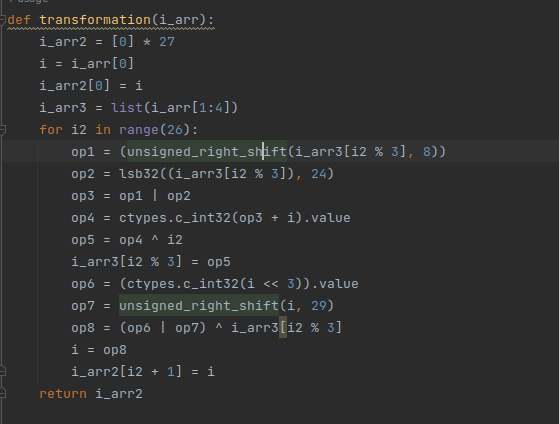Click the highlighted bracket in op8 line

point(283,327)
